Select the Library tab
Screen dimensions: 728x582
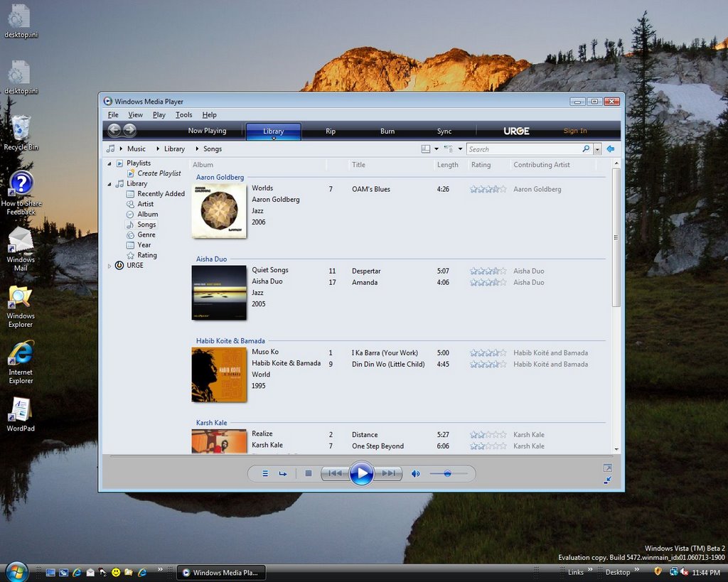point(274,131)
